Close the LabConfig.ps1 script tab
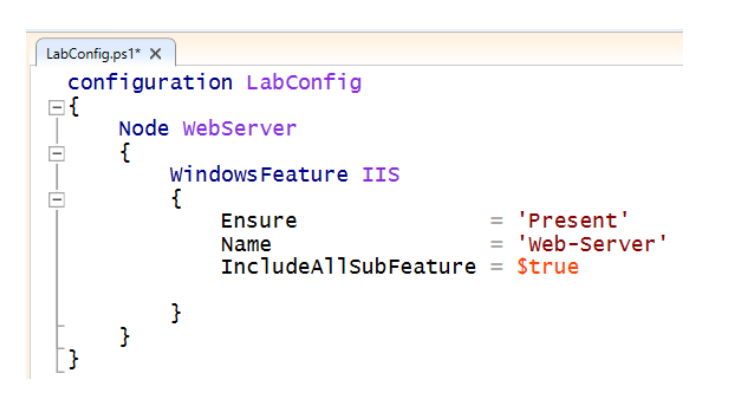 (155, 54)
